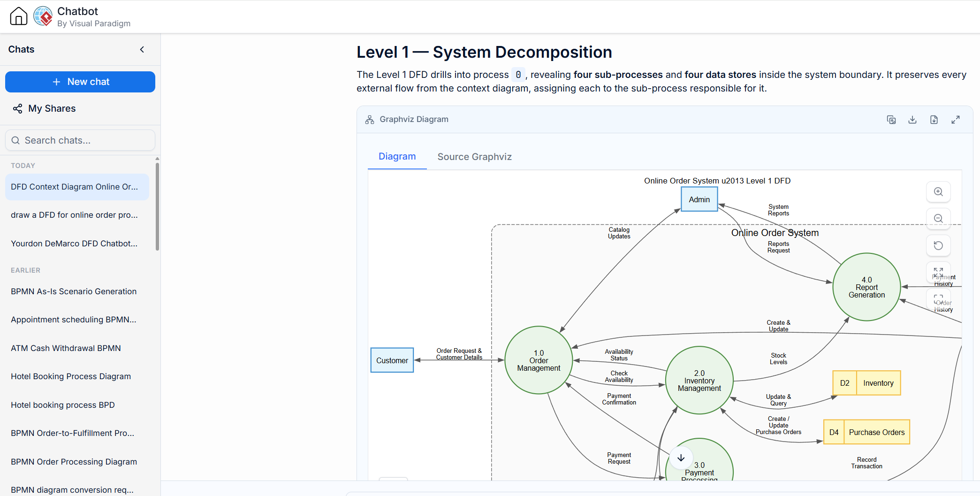The image size is (980, 496).
Task: Click the 'Catalog Updates' flow label
Action: coord(619,233)
